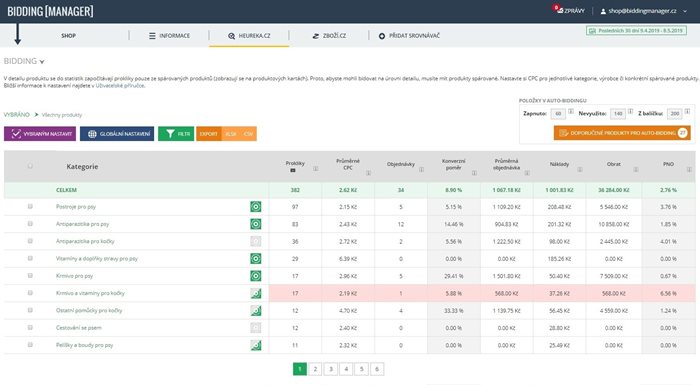Open Krmivo pro psy category link
The image size is (700, 385).
coord(74,276)
